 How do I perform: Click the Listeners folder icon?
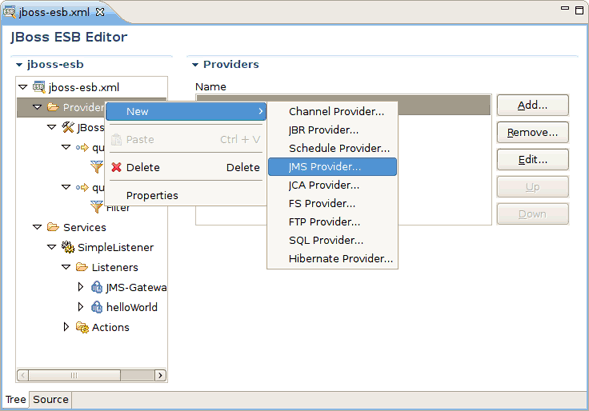click(82, 267)
